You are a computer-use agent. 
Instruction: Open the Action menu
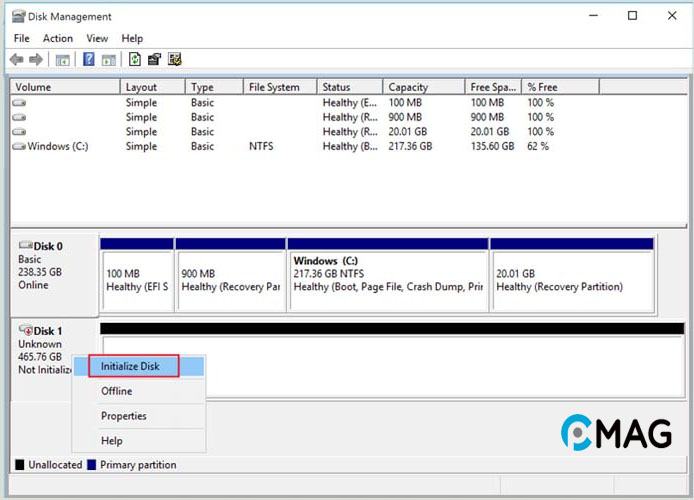(58, 38)
